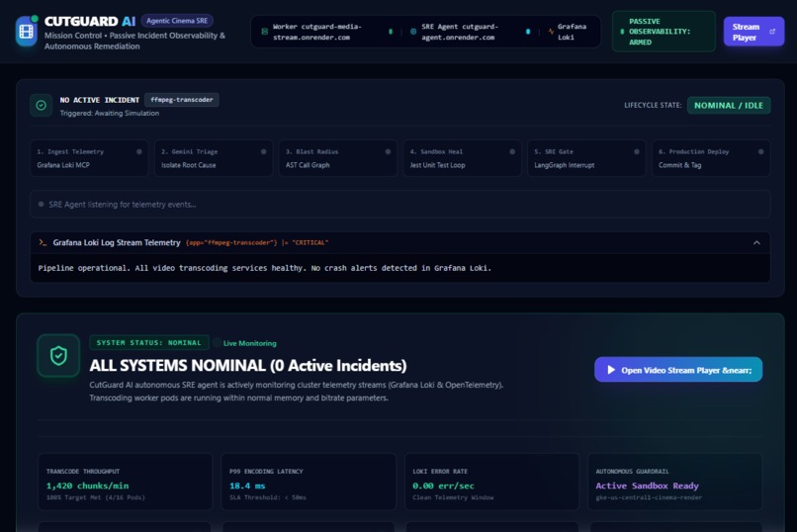Click 'Clean Telemetry Window' text
797x532 pixels.
[453, 497]
